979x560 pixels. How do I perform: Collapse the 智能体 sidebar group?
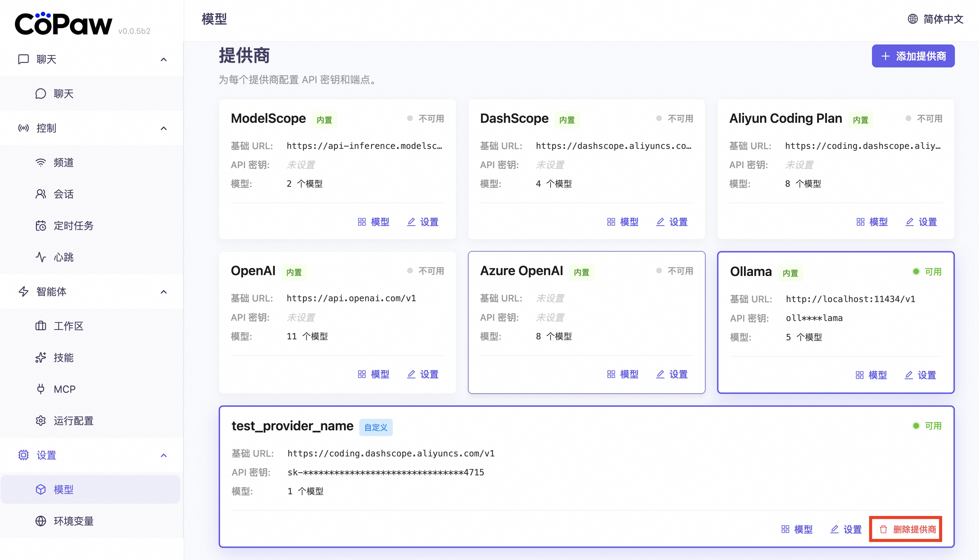(x=164, y=291)
